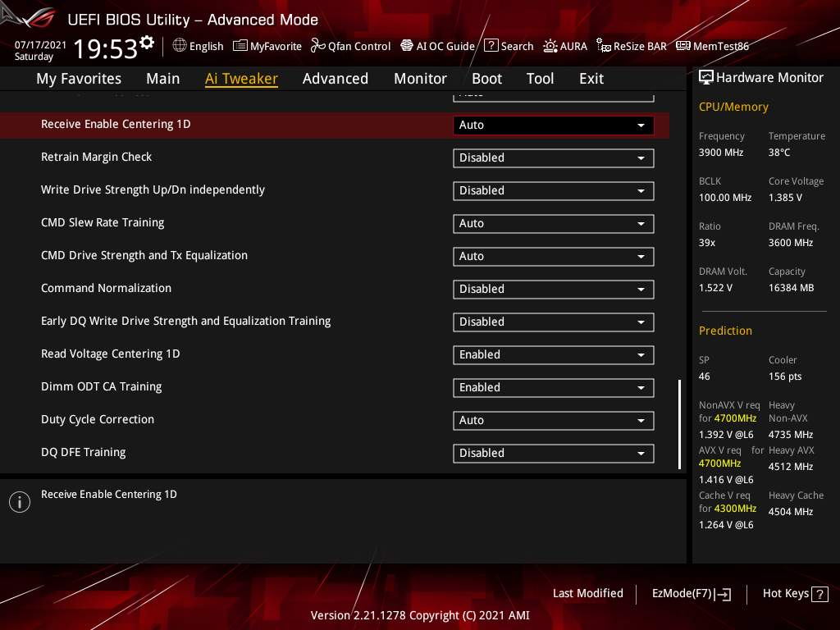
Task: Switch to the My Favorites tab
Action: click(x=79, y=79)
